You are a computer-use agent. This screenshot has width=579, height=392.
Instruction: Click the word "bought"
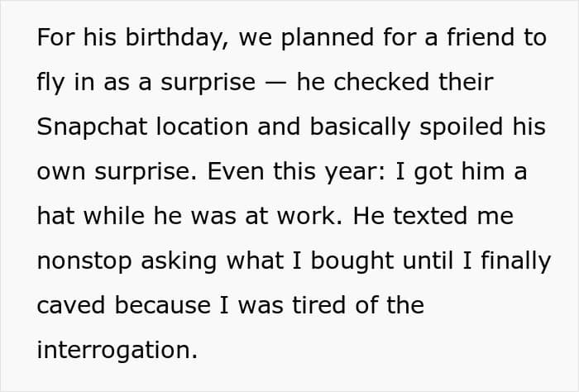click(x=341, y=261)
